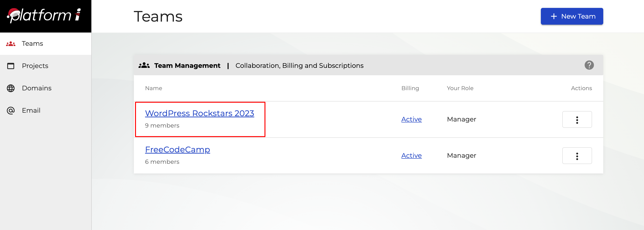This screenshot has height=230, width=644.
Task: Open actions menu for WordPress Rockstars 2023
Action: coord(577,120)
